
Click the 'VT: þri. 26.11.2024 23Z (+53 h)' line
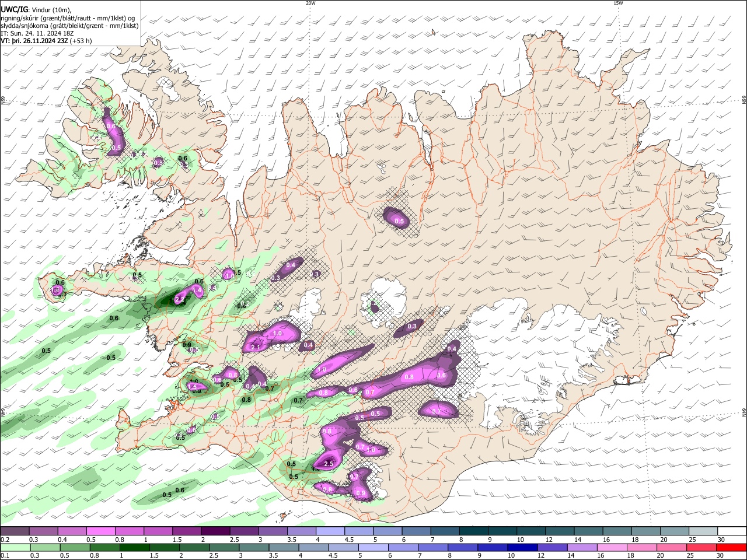pos(46,41)
